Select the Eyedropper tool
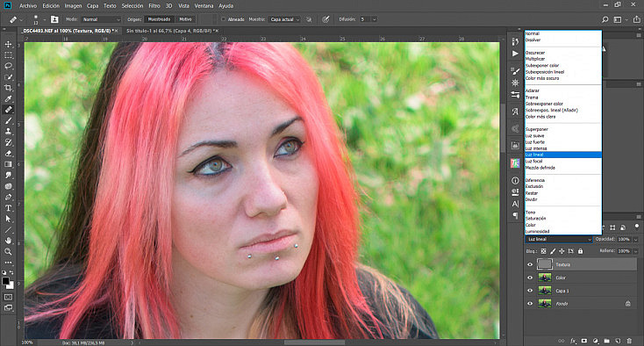The height and width of the screenshot is (346, 644). (x=8, y=98)
